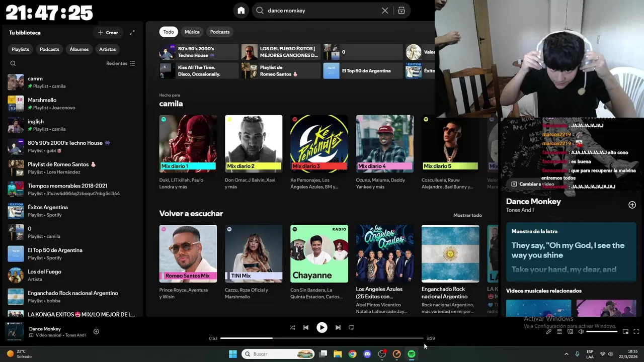Clear the search field with the X icon

tap(385, 11)
